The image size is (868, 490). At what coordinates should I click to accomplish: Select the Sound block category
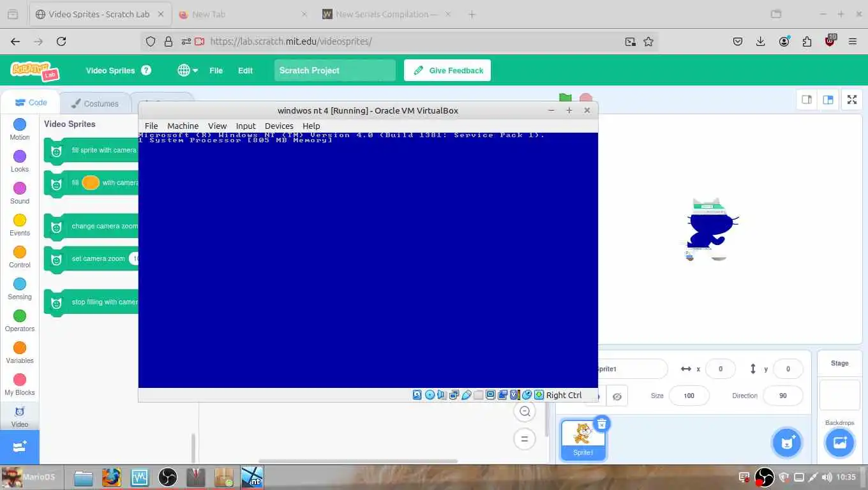point(20,193)
